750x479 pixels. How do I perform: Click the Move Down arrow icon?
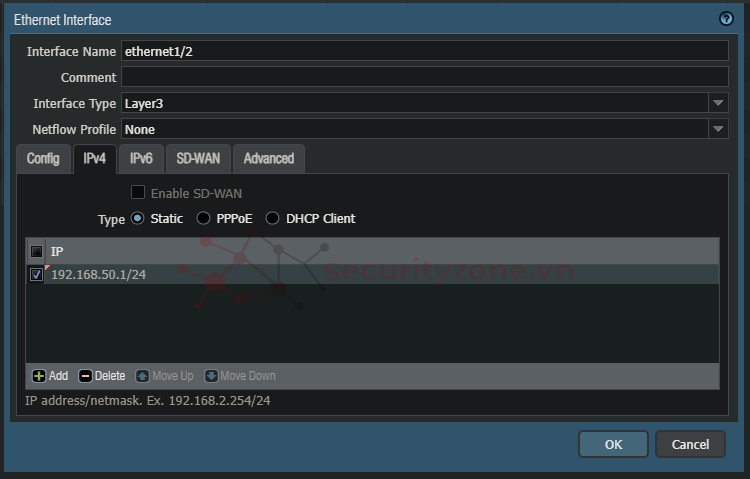click(x=211, y=376)
